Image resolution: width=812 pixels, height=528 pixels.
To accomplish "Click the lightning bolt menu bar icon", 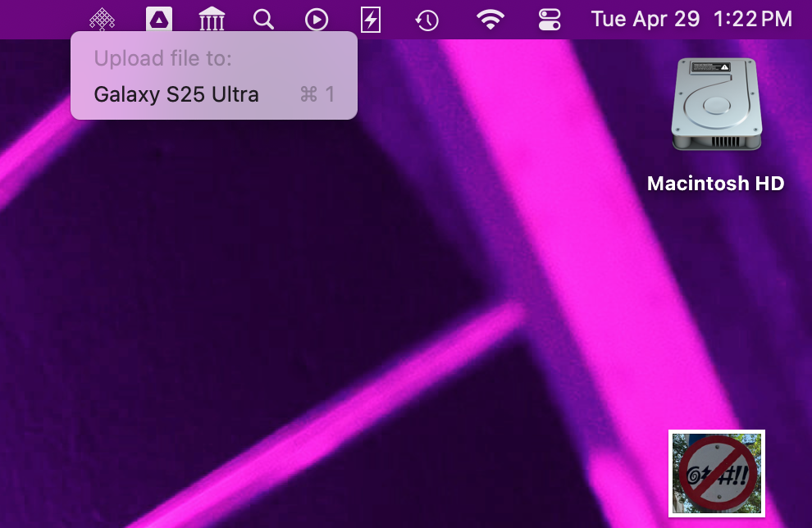I will [371, 20].
